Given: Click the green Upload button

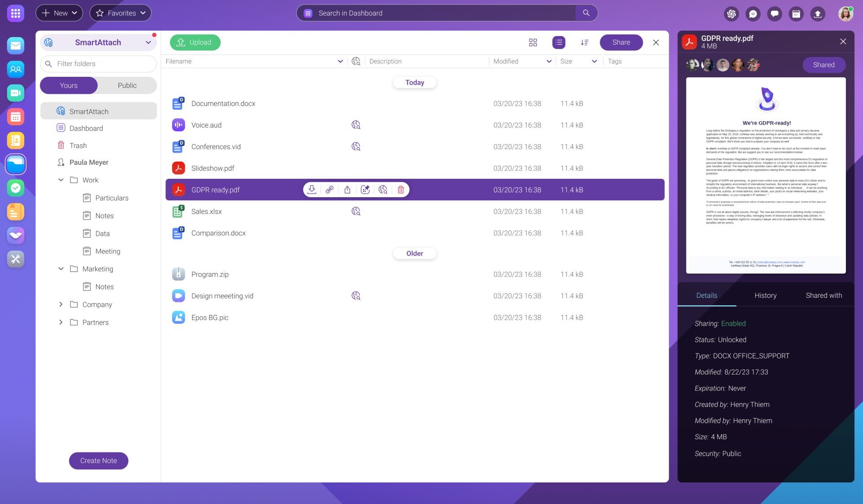Looking at the screenshot, I should coord(195,42).
